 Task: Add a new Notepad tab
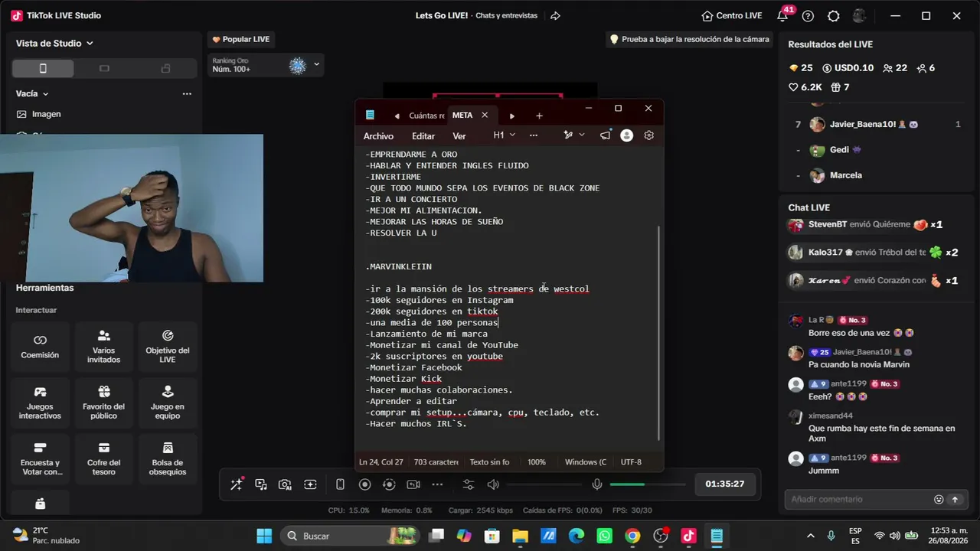539,116
